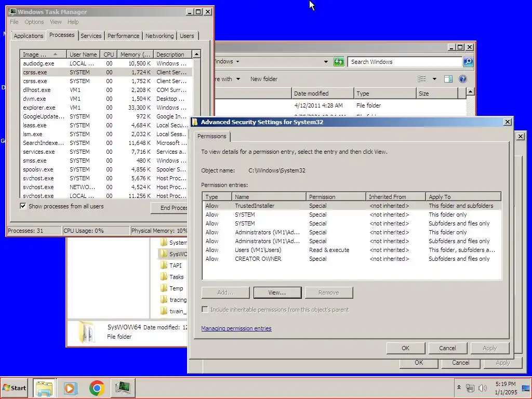
Task: Toggle the preview pane icon in Explorer
Action: [x=448, y=79]
